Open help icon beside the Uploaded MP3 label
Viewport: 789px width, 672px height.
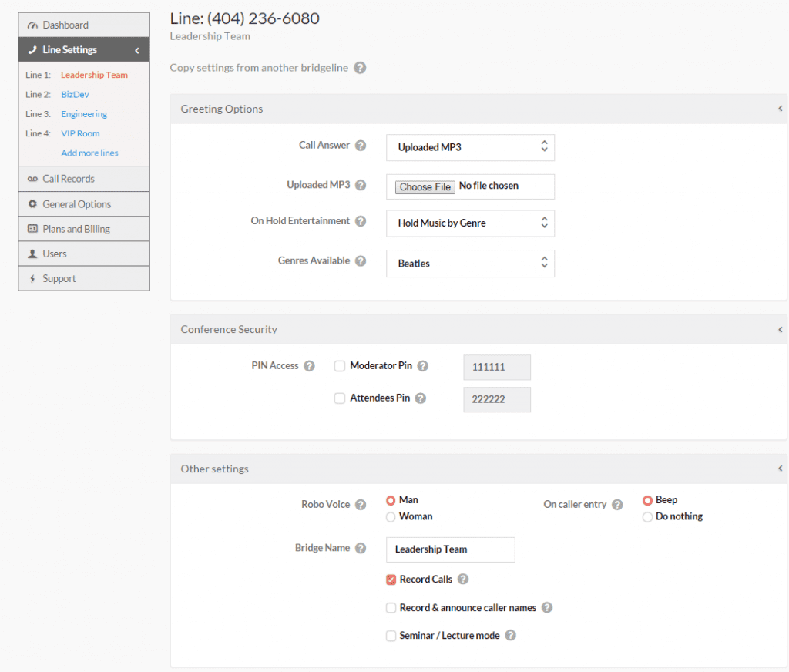361,185
